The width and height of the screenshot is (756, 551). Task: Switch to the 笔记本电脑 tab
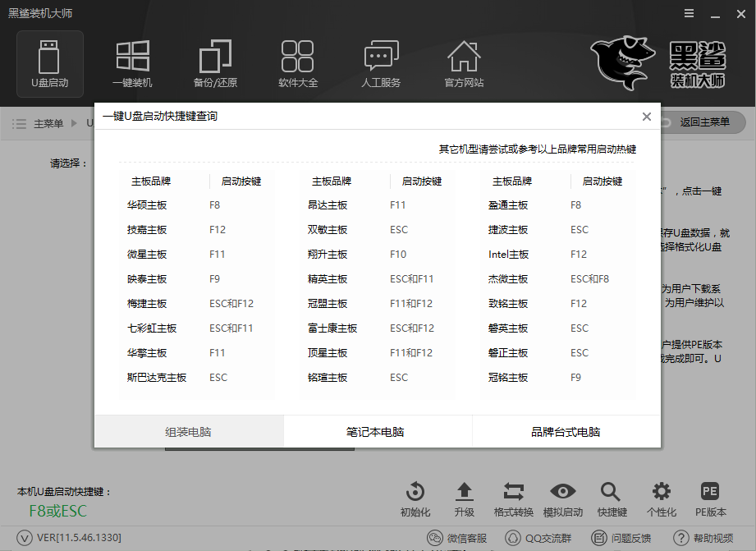(378, 430)
